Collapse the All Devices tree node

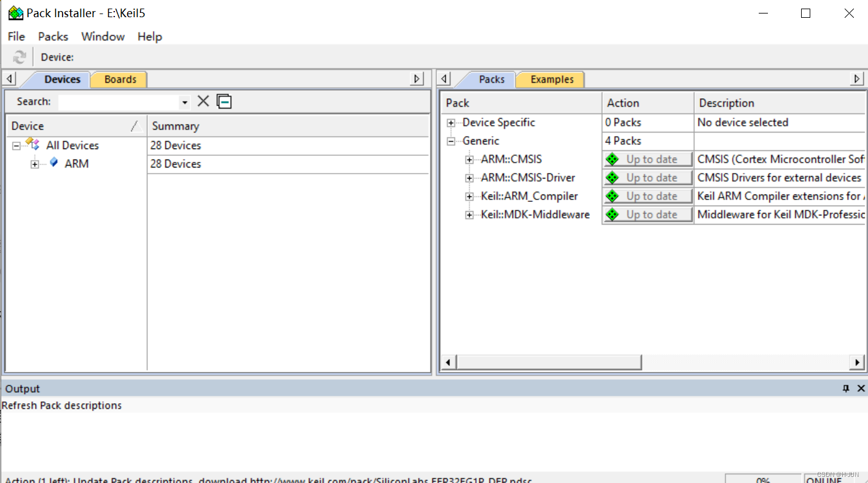[16, 146]
